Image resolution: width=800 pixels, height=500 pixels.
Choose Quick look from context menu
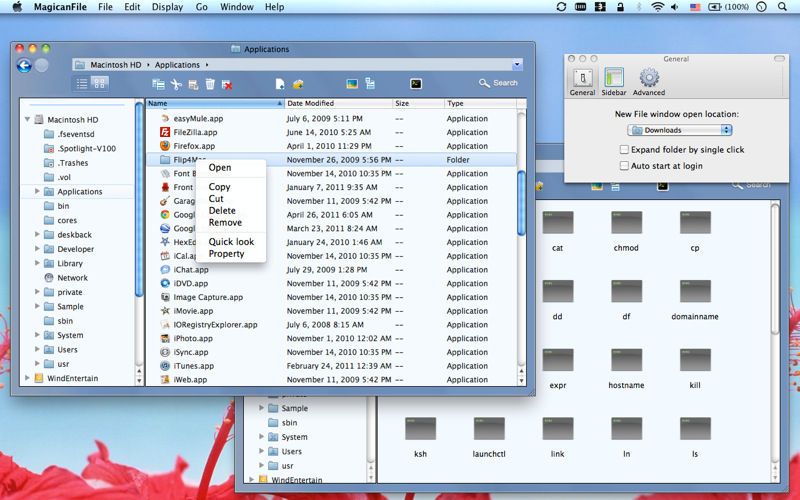point(231,242)
